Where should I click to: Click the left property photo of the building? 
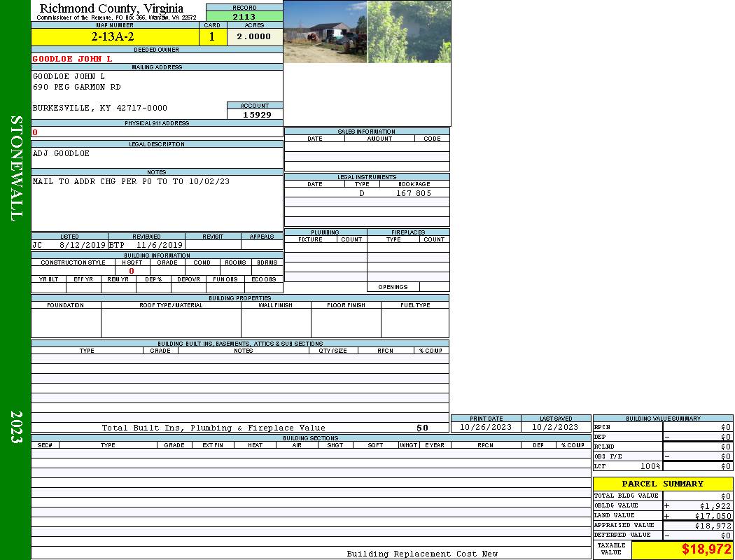coord(325,31)
